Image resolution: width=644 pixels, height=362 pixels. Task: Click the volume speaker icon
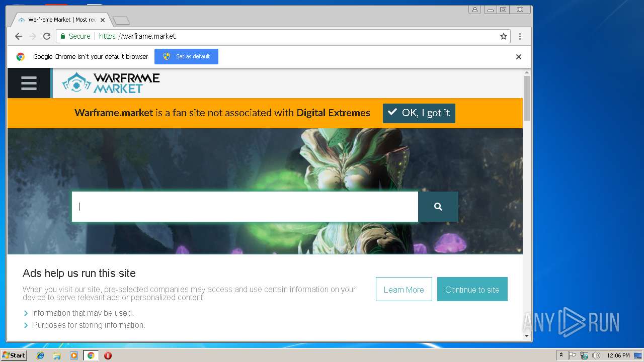pyautogui.click(x=596, y=355)
